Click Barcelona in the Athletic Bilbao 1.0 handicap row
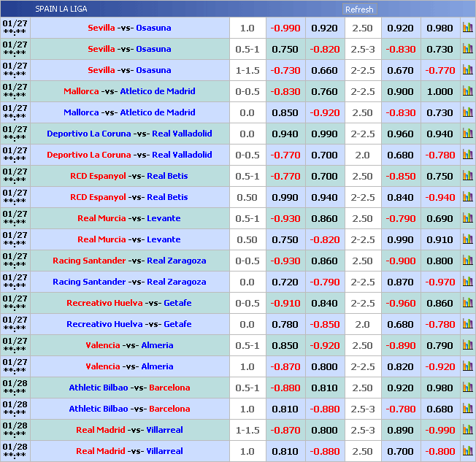The height and width of the screenshot is (462, 476). [x=169, y=409]
